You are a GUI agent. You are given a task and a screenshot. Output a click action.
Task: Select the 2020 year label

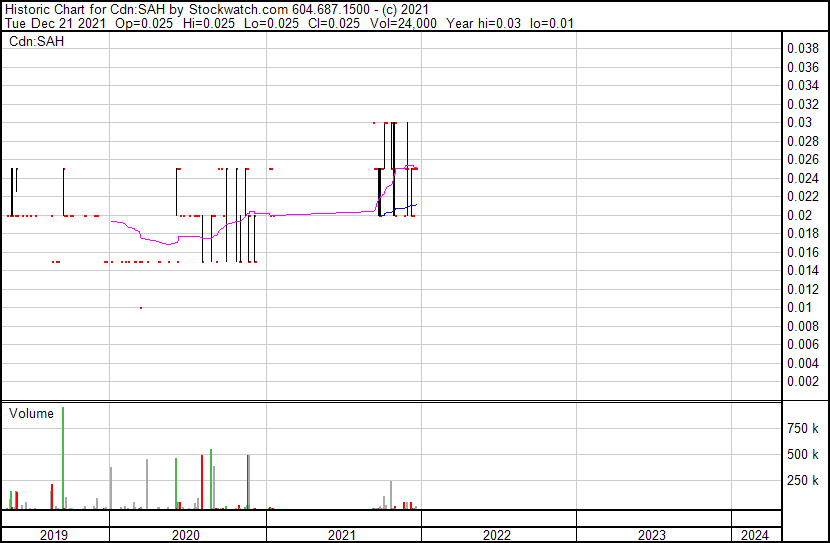187,535
